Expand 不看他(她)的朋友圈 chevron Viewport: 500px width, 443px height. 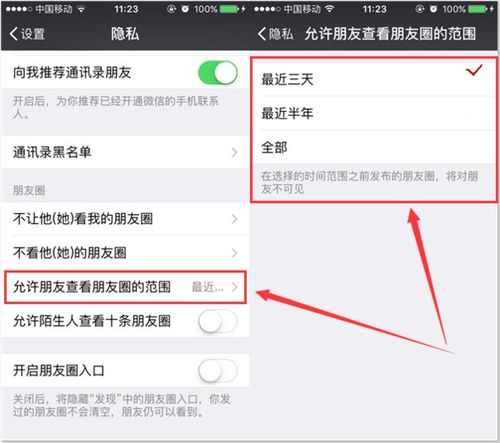[235, 253]
